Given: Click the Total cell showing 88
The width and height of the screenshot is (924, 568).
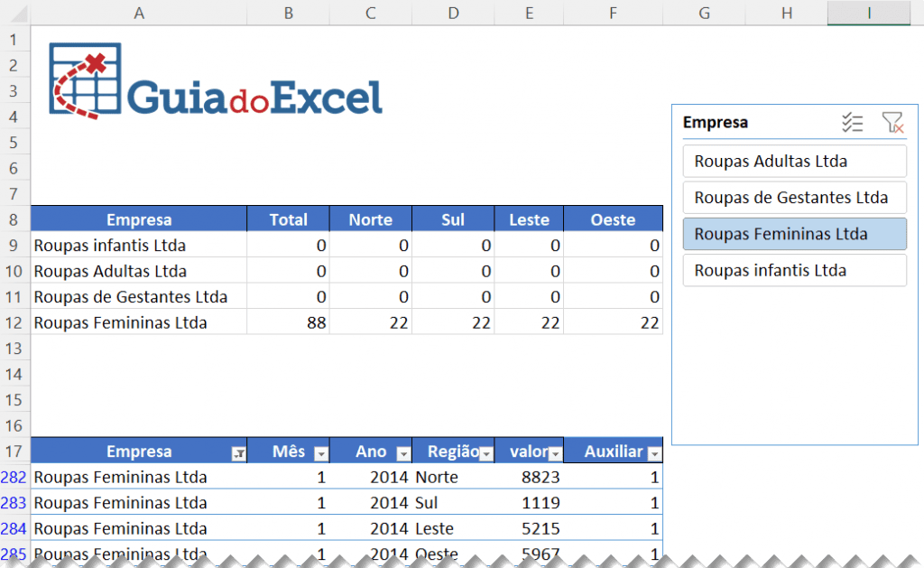Looking at the screenshot, I should tap(288, 322).
